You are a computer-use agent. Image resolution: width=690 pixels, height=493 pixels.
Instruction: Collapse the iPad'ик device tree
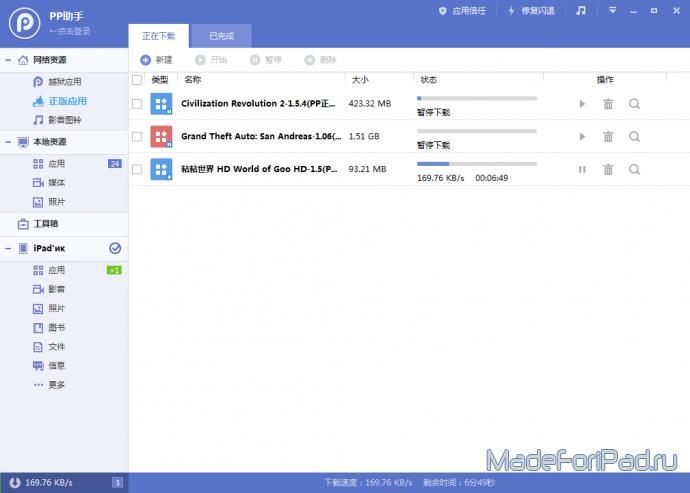pyautogui.click(x=9, y=247)
